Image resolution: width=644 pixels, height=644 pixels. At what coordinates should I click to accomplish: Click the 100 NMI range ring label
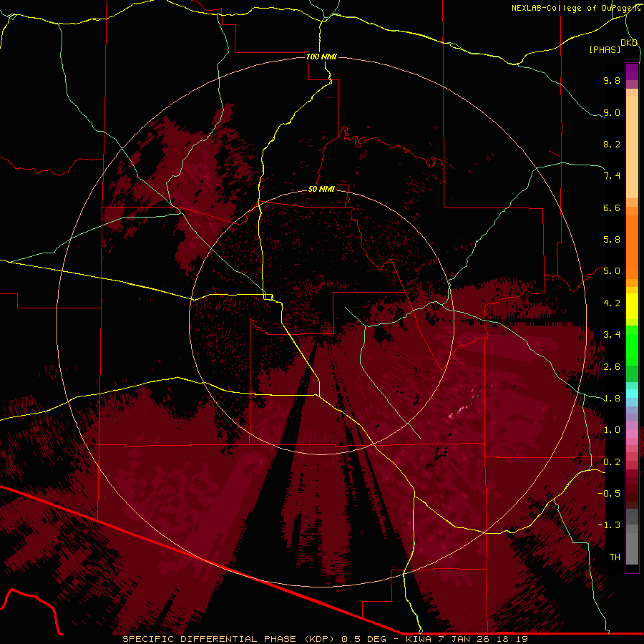[x=321, y=57]
